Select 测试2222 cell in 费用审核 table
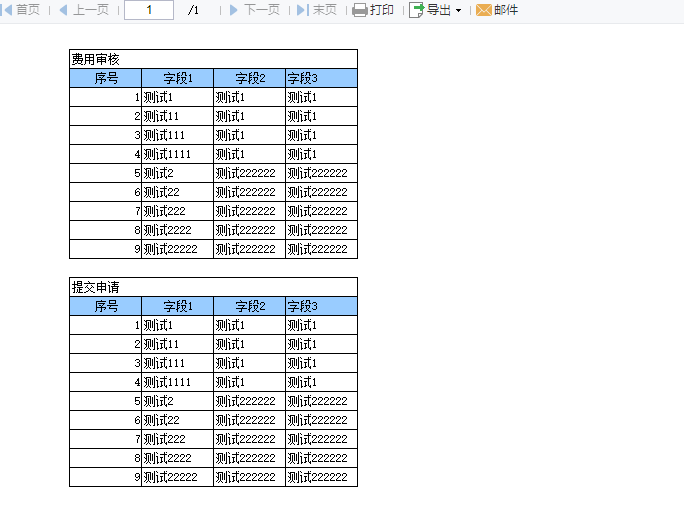The height and width of the screenshot is (532, 684). point(178,230)
